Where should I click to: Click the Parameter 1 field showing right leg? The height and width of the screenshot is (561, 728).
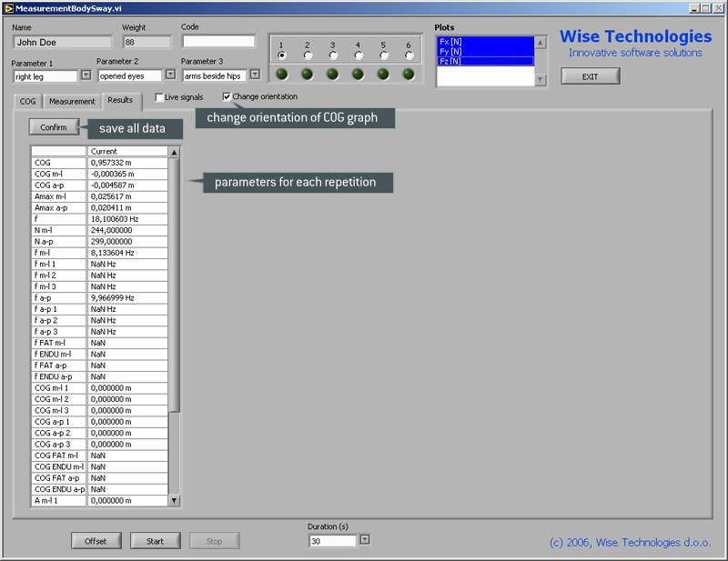[x=45, y=76]
